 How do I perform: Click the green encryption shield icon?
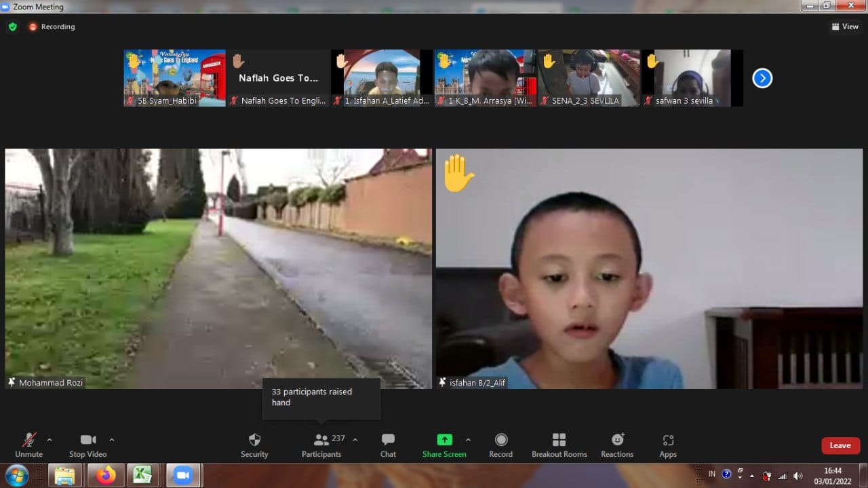click(12, 26)
